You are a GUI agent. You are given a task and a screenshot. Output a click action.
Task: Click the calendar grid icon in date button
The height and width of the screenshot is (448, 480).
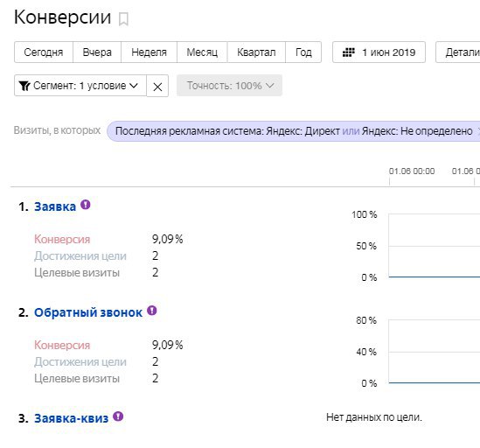pos(348,52)
